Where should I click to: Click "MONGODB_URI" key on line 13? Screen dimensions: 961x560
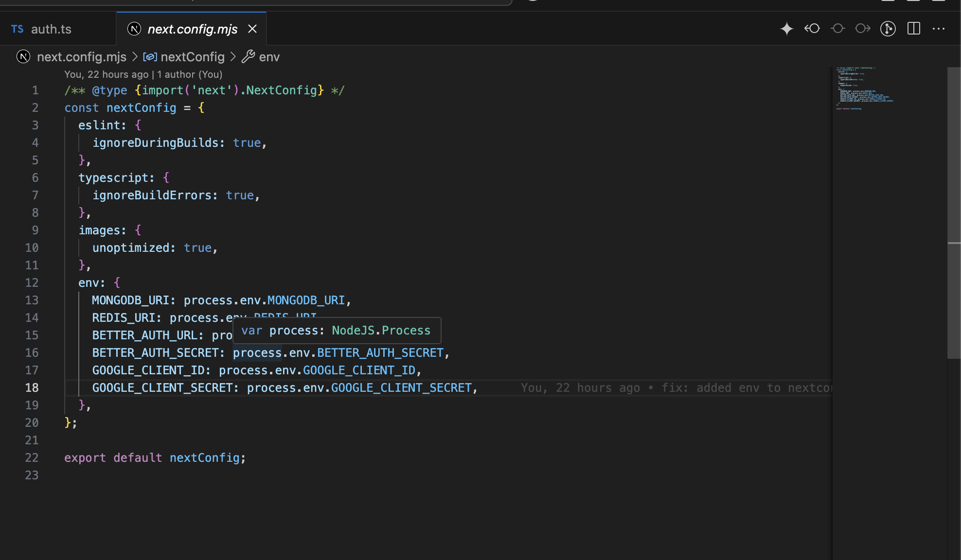[x=130, y=300]
